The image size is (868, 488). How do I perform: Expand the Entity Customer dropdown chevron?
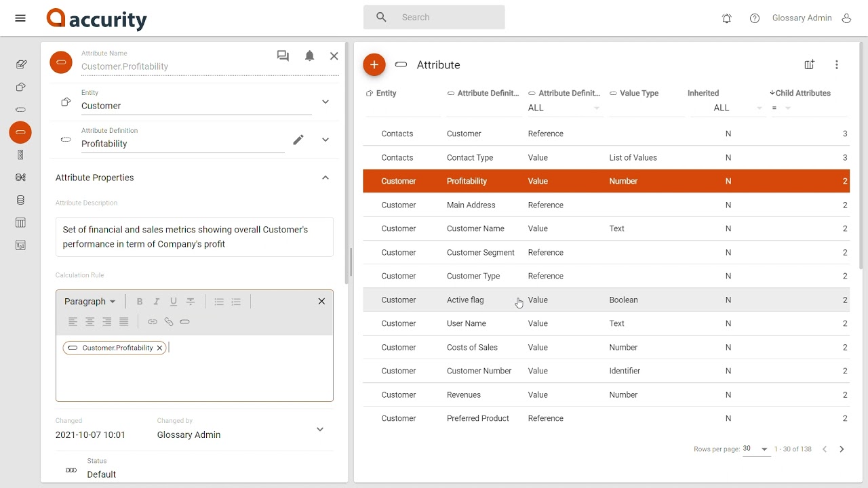click(x=325, y=102)
